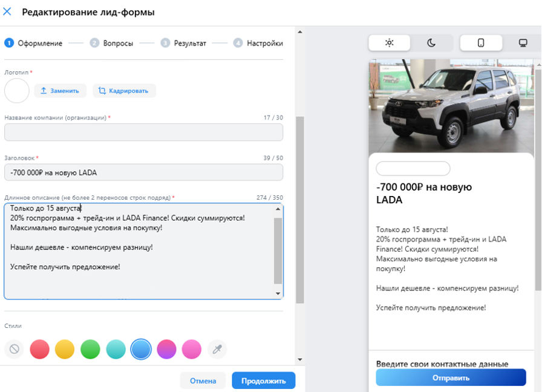Click 'Введите свои контактные данные' preview text
Viewport: 542px width, 392px height.
coord(442,364)
